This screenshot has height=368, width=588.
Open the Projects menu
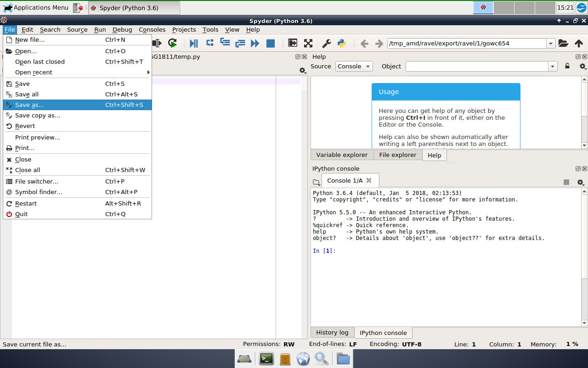[x=184, y=29]
